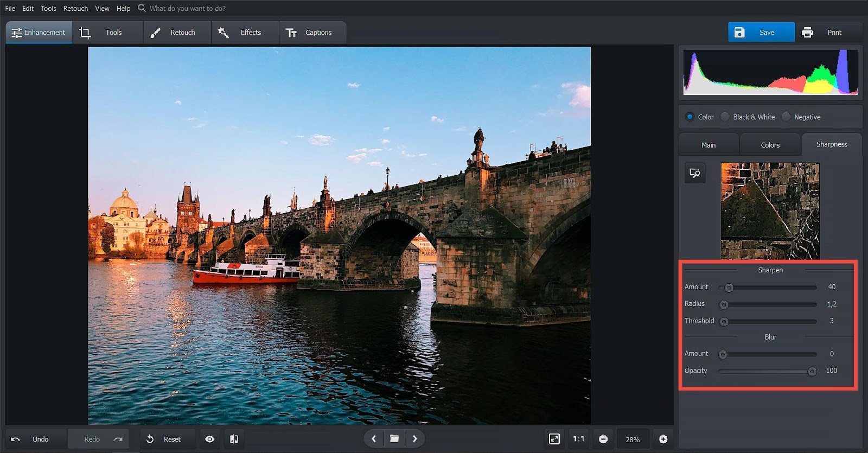Image resolution: width=868 pixels, height=453 pixels.
Task: Select the Color radio option
Action: coord(690,117)
